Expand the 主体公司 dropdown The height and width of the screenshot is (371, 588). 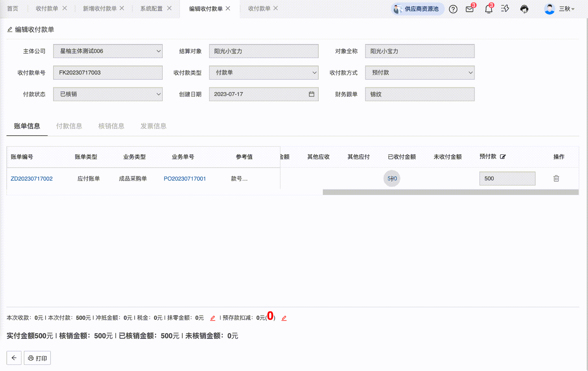[x=159, y=51]
